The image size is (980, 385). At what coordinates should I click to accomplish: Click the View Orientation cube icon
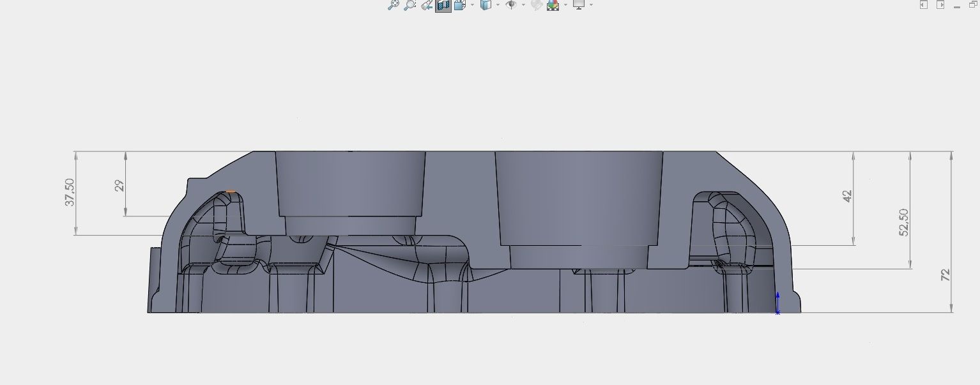coord(459,5)
